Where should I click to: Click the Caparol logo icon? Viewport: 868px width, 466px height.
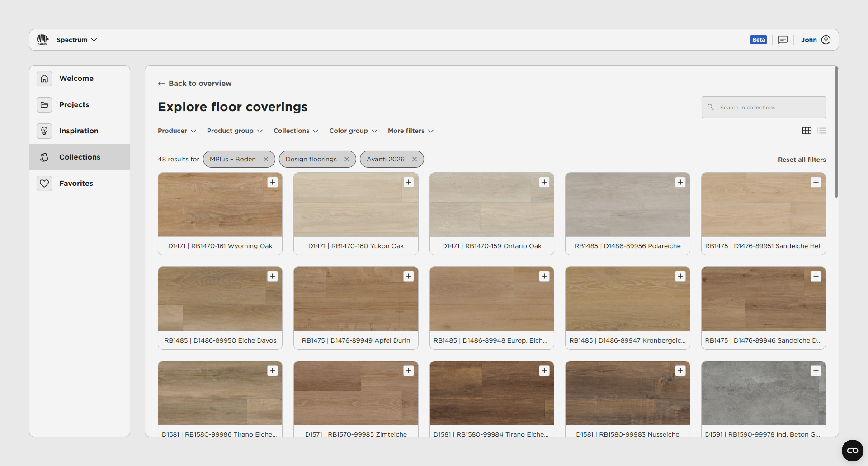coord(42,40)
